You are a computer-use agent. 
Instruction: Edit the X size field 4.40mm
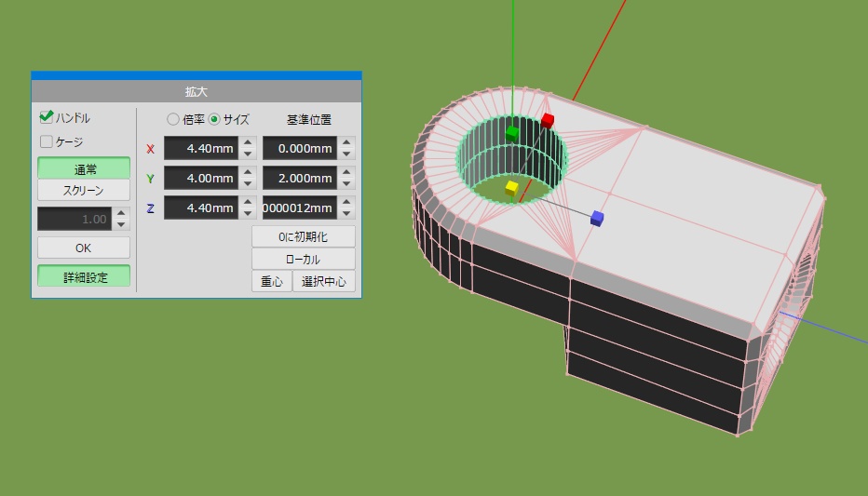pyautogui.click(x=201, y=148)
